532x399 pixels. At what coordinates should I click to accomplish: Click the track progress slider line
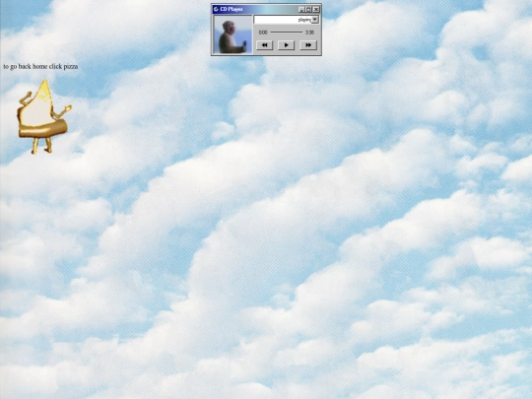click(x=287, y=33)
